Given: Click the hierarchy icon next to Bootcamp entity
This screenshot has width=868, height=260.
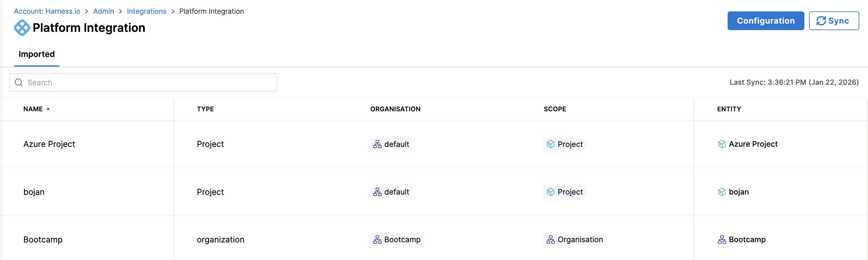Looking at the screenshot, I should 722,240.
